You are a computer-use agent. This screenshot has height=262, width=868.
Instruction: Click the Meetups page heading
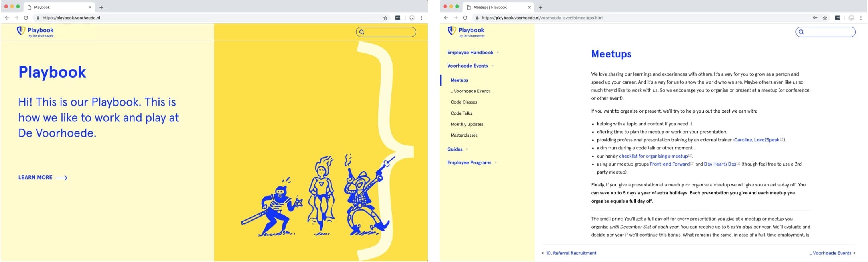tap(611, 54)
